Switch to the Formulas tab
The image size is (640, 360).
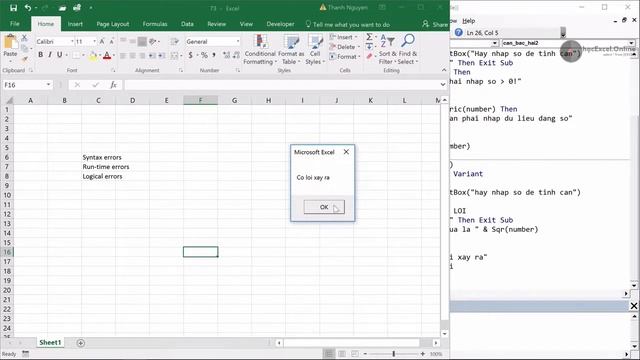tap(155, 24)
